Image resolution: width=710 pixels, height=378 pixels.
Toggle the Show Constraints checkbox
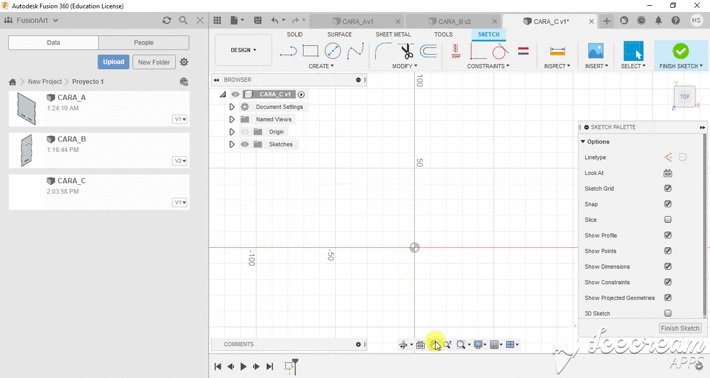pos(667,282)
